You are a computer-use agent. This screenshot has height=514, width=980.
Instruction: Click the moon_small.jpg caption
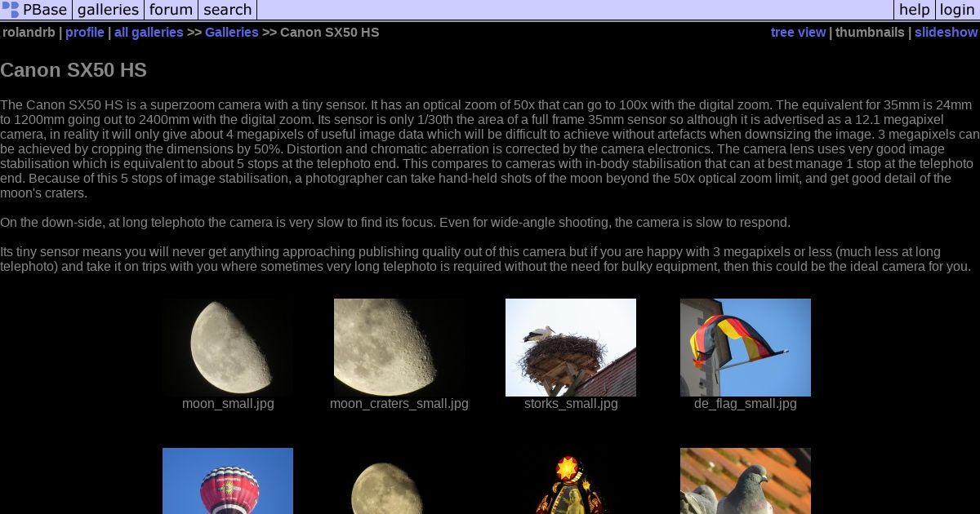[x=228, y=404]
